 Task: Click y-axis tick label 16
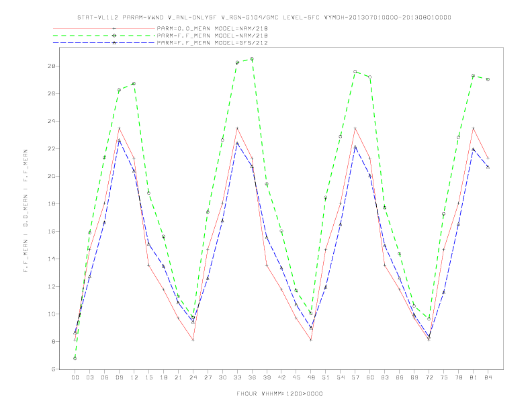(52, 231)
